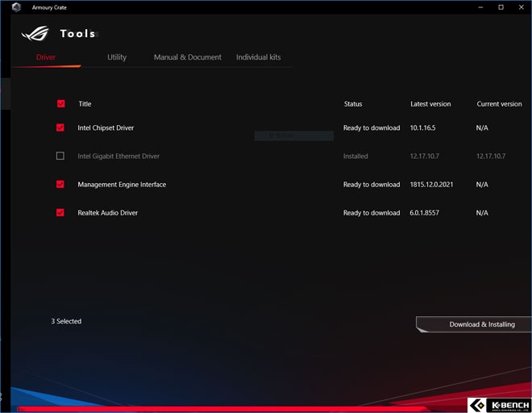Click latest version 12.17.10.7 of Ethernet Driver
Image resolution: width=532 pixels, height=413 pixels.
click(425, 156)
